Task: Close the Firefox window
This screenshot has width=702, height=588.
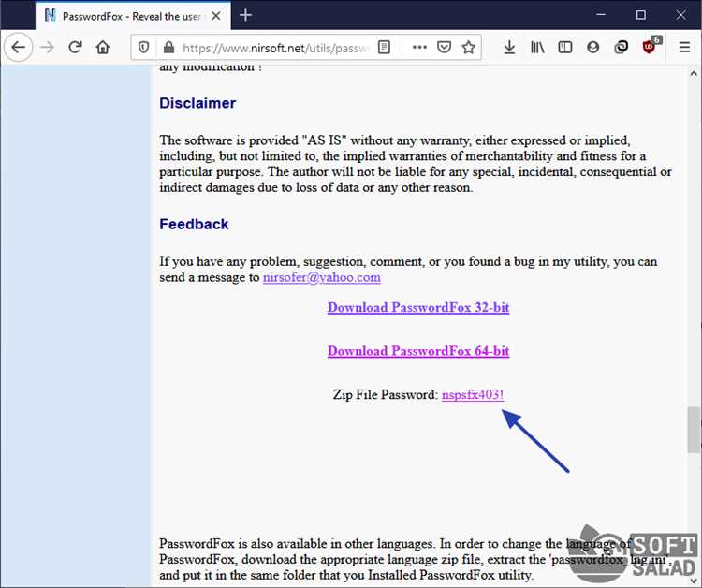Action: [680, 15]
